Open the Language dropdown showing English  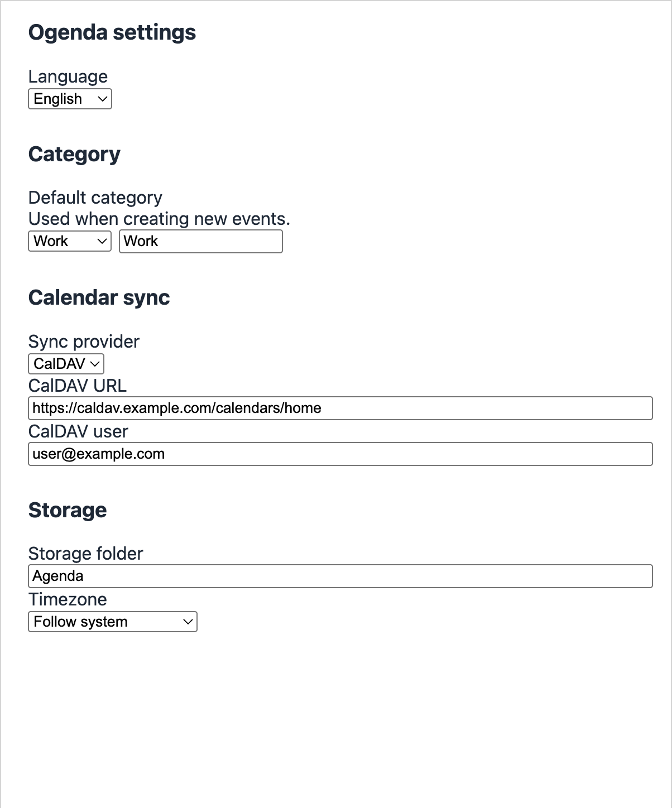coord(70,99)
